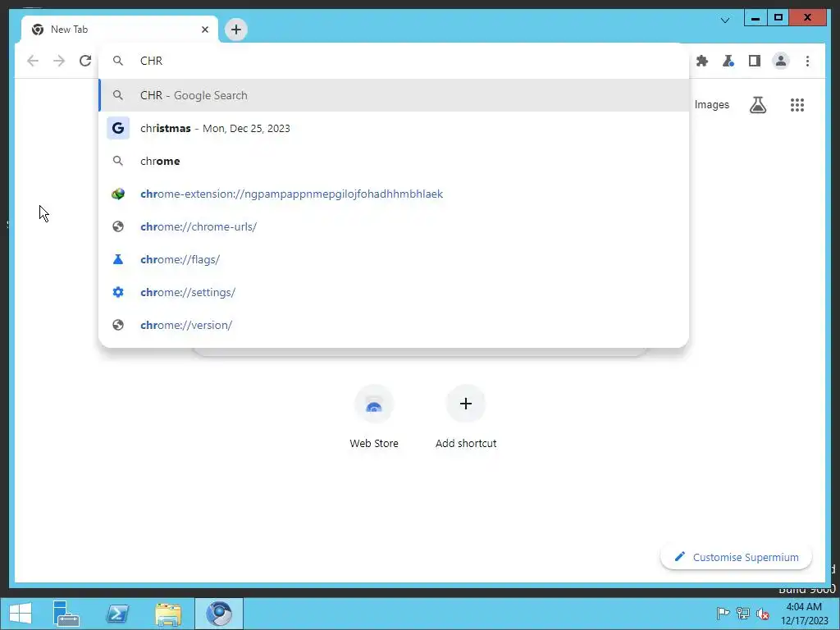Select 'CHR - Google Search' suggestion
The height and width of the screenshot is (630, 840).
(x=394, y=95)
